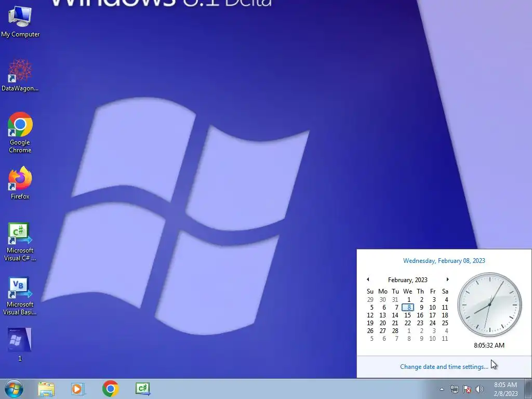Click the 8:05:32 AM digital time
This screenshot has height=399, width=532.
[x=489, y=345]
